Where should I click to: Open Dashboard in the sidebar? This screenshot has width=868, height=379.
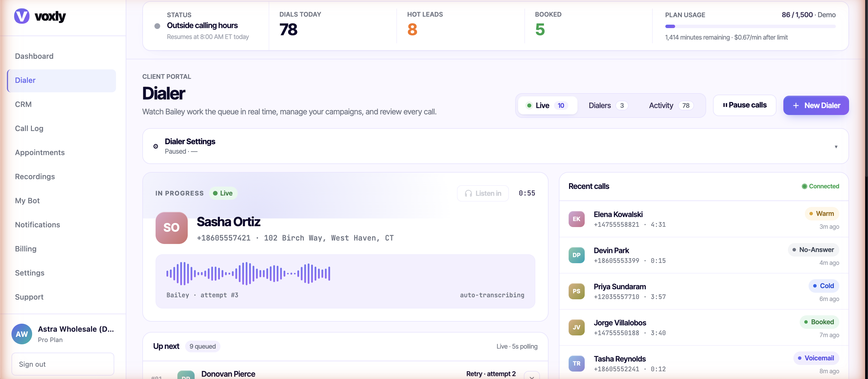tap(61, 56)
